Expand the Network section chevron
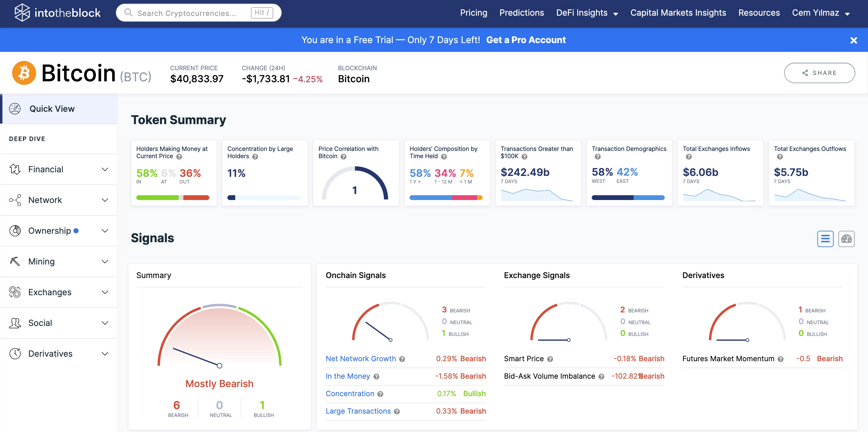This screenshot has width=868, height=432. click(x=105, y=200)
